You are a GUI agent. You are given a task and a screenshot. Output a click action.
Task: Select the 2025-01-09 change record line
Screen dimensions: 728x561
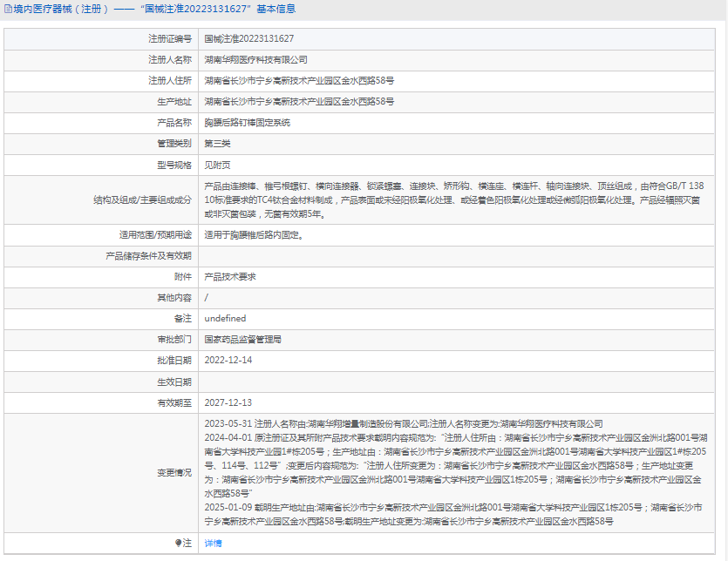(x=453, y=514)
